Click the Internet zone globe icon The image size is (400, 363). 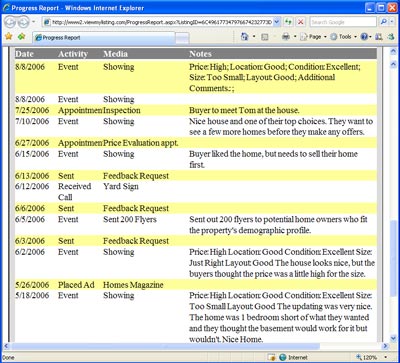tap(283, 357)
